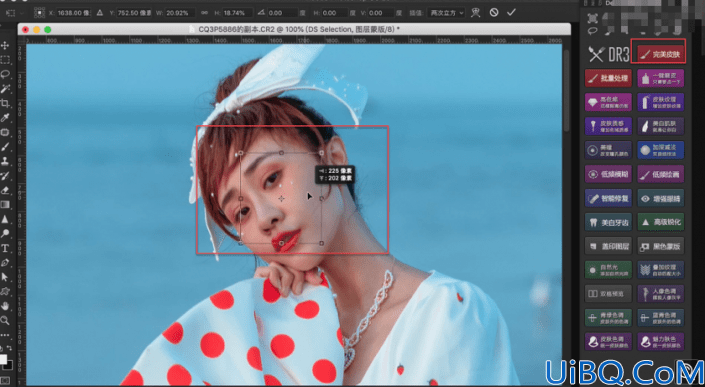Screen dimensions: 705x387
Task: Select the History Brush tool
Action: 5,175
